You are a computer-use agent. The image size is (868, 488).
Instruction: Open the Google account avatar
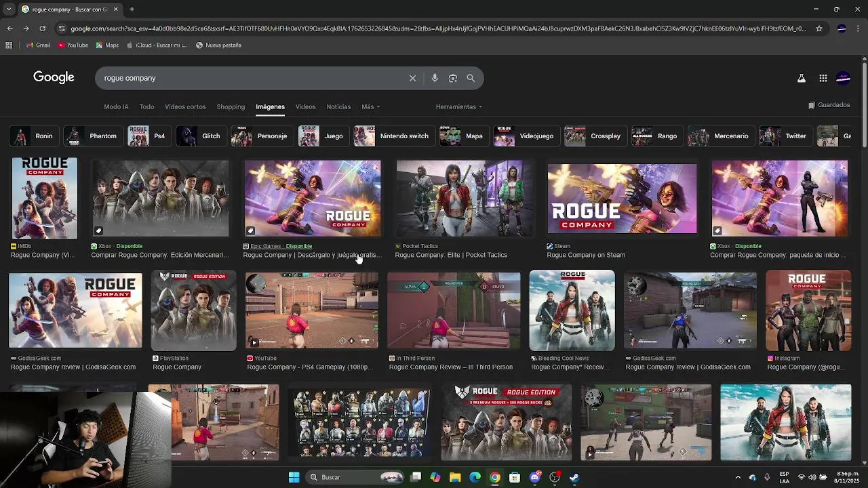click(x=844, y=78)
